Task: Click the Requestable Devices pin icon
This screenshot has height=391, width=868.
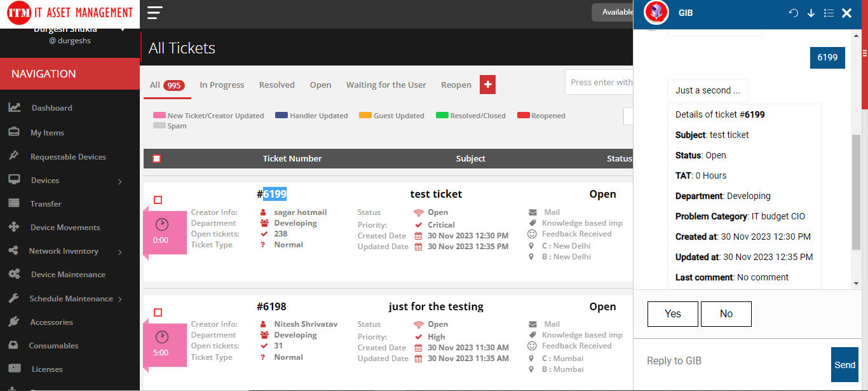Action: [14, 156]
